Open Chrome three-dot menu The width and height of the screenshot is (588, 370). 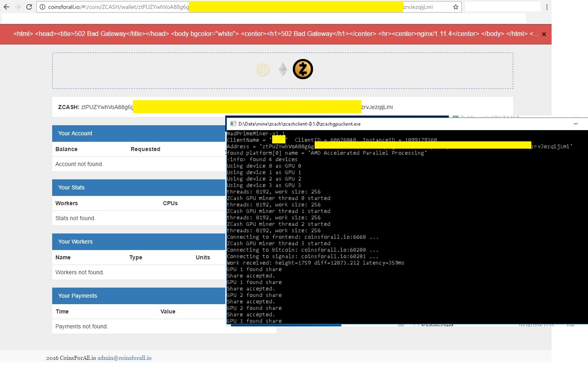click(547, 7)
